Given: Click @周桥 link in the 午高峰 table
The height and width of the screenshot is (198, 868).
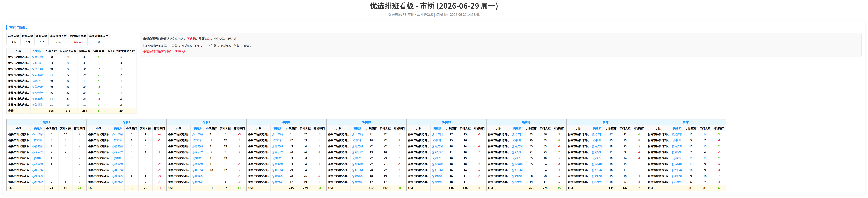Looking at the screenshot, I should click(277, 158).
